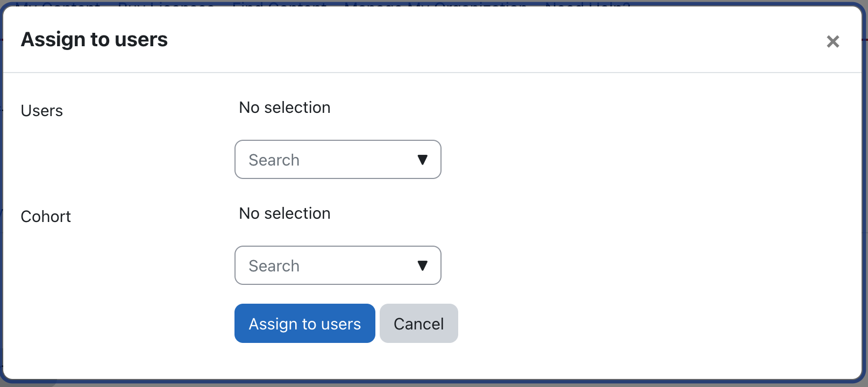Open Manage My Organization menu item
The width and height of the screenshot is (868, 387).
(x=436, y=4)
